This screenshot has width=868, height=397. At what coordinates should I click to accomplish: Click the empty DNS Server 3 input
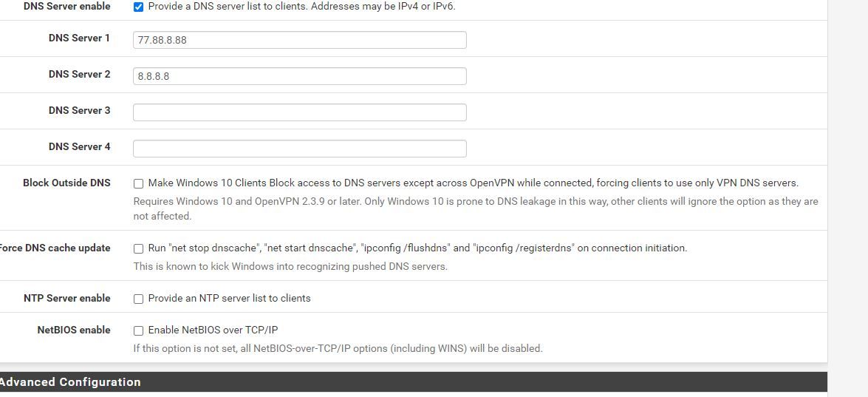[x=299, y=112]
